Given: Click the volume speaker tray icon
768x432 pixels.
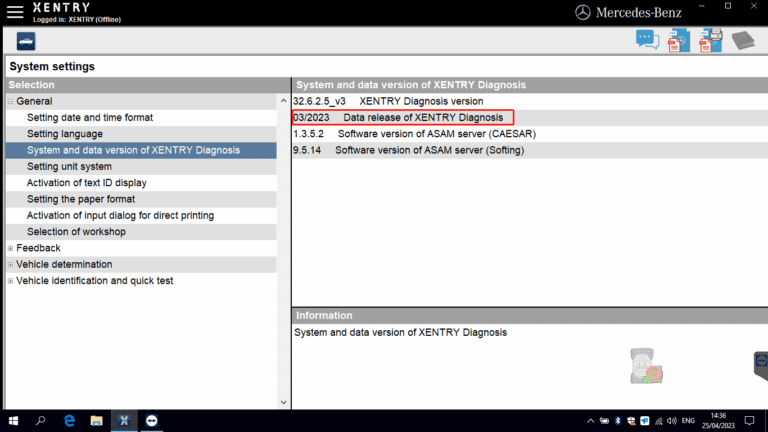Looking at the screenshot, I should tap(672, 421).
